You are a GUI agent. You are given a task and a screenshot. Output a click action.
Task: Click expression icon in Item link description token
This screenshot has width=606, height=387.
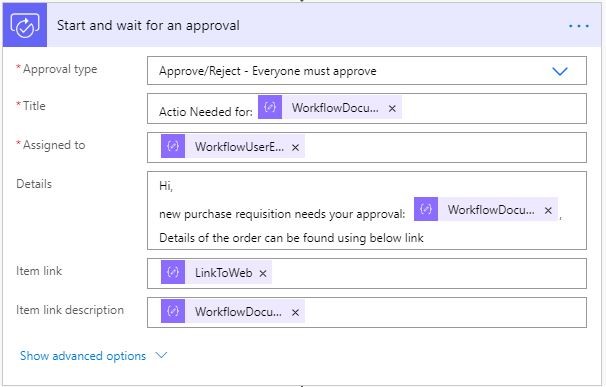pos(173,311)
